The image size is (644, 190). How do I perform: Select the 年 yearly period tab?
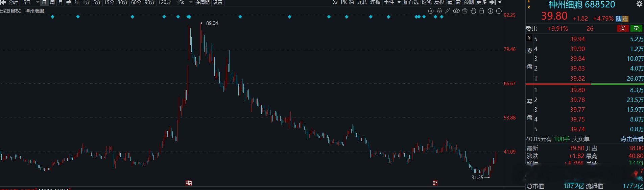pyautogui.click(x=77, y=2)
